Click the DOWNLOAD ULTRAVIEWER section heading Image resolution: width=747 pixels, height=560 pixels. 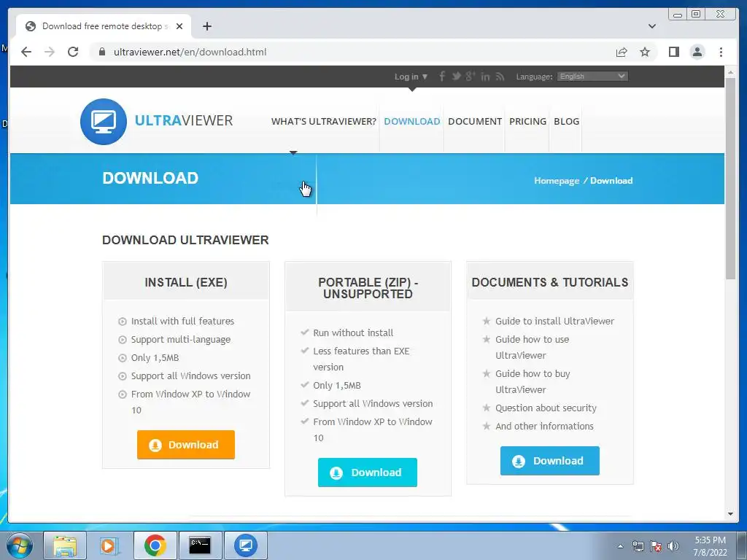tap(185, 240)
